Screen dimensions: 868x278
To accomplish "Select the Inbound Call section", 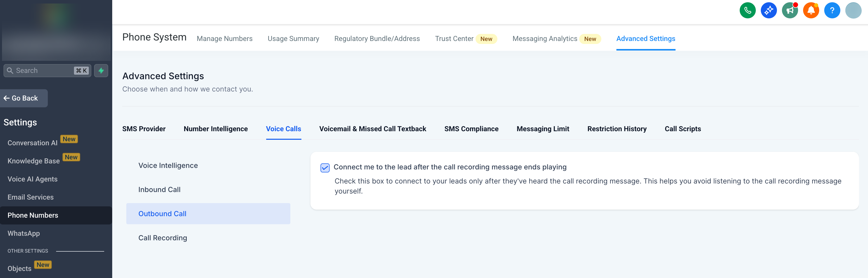I will (159, 190).
